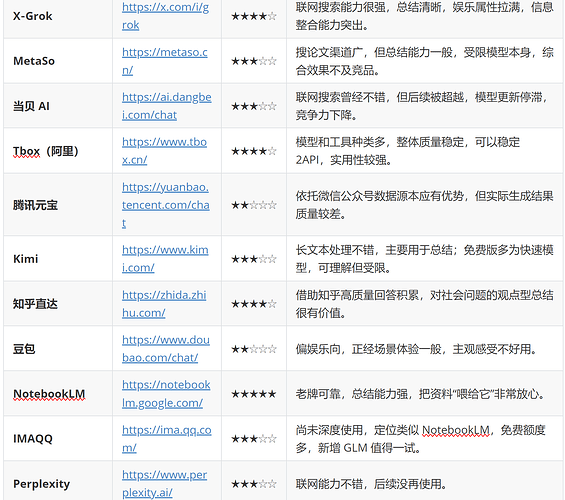The image size is (565, 500).
Task: Click the comment starting 搜论文渠道广
Action: coord(424,61)
